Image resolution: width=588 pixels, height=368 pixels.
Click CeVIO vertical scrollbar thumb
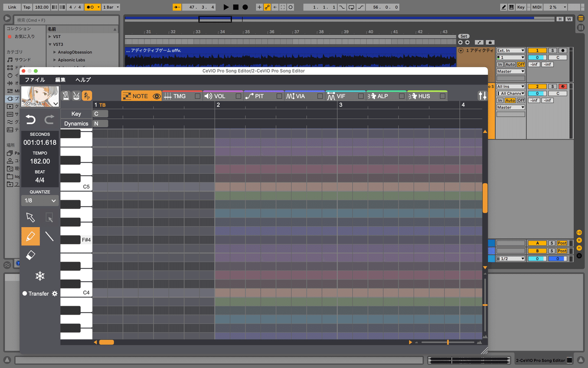485,198
